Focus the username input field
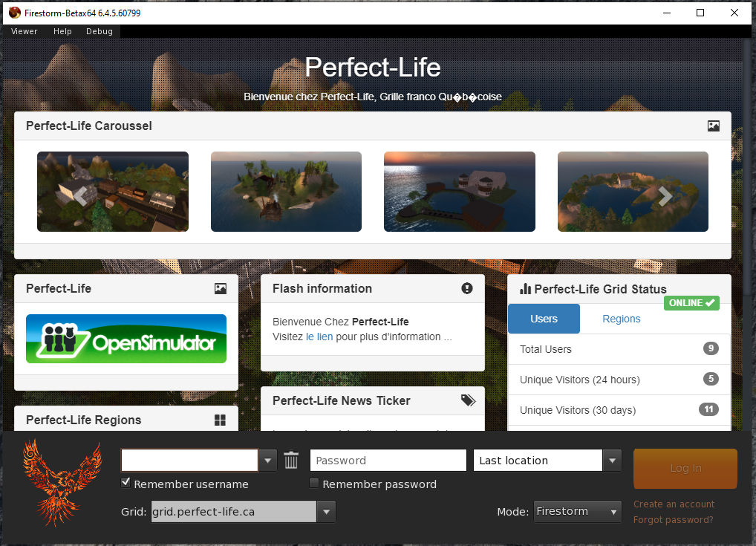The image size is (756, 546). click(x=189, y=460)
